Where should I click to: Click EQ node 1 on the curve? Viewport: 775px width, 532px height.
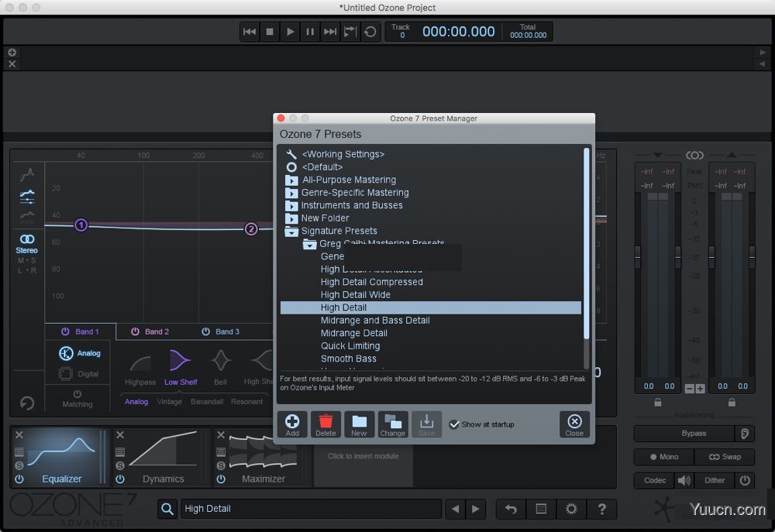click(x=81, y=225)
